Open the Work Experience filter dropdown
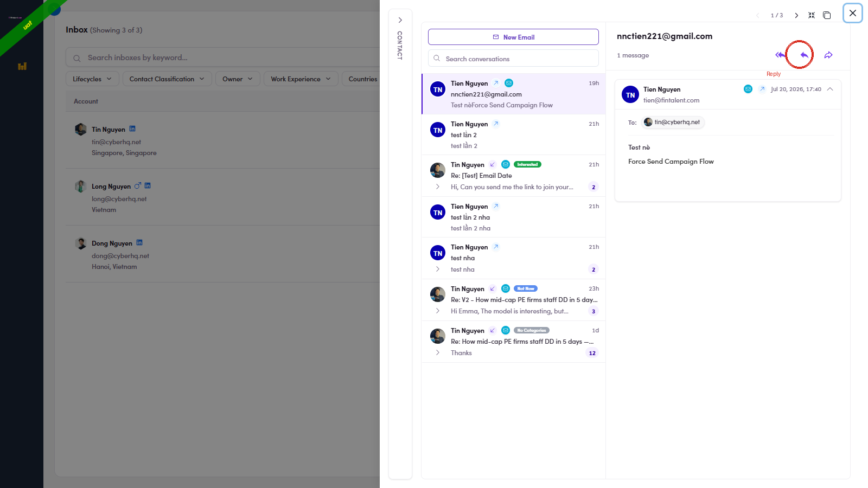 click(301, 79)
